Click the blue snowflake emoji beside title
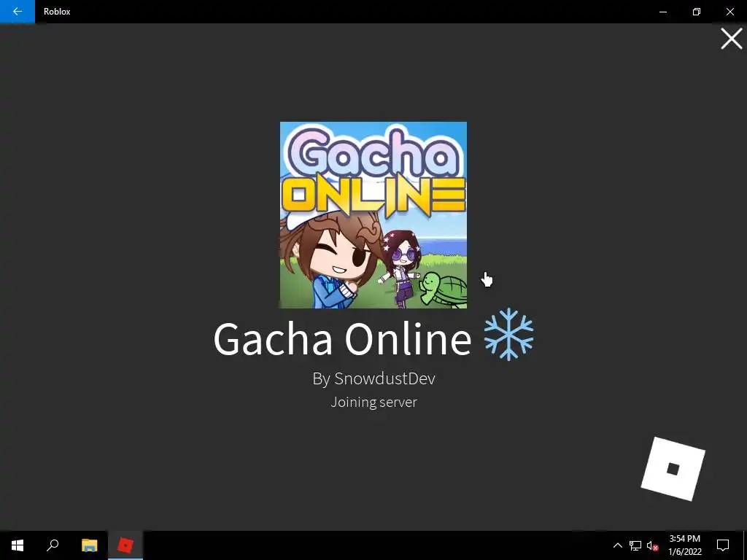 508,334
